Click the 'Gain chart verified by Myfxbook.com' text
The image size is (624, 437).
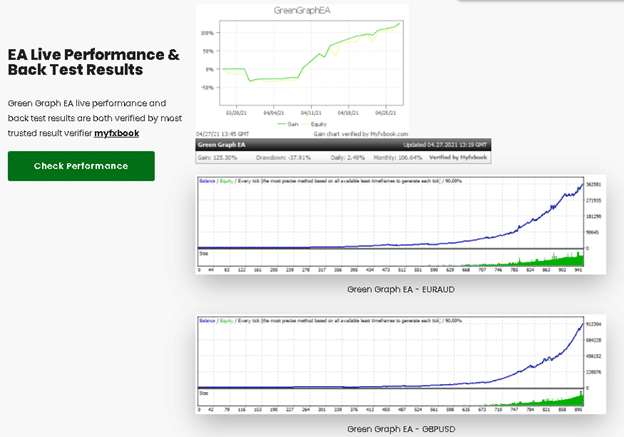(x=361, y=134)
